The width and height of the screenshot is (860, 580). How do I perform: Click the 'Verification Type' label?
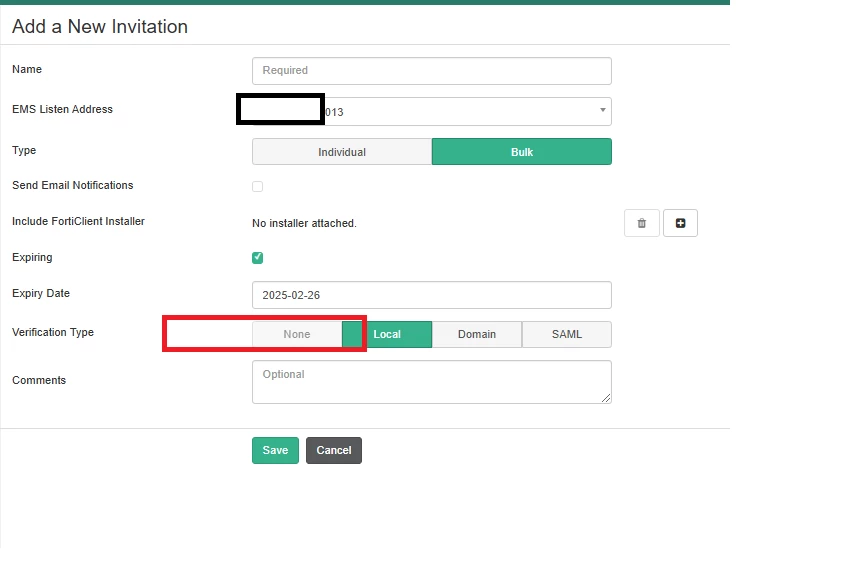(53, 333)
